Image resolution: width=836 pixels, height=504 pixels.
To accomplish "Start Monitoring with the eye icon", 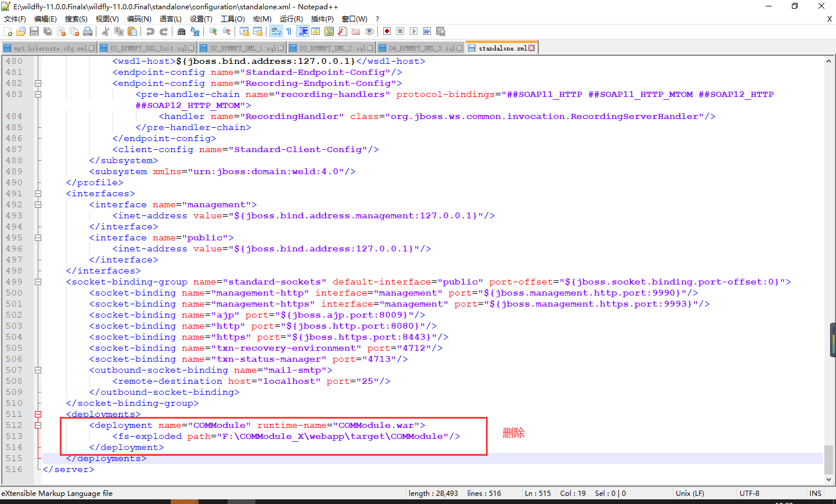I will 370,31.
